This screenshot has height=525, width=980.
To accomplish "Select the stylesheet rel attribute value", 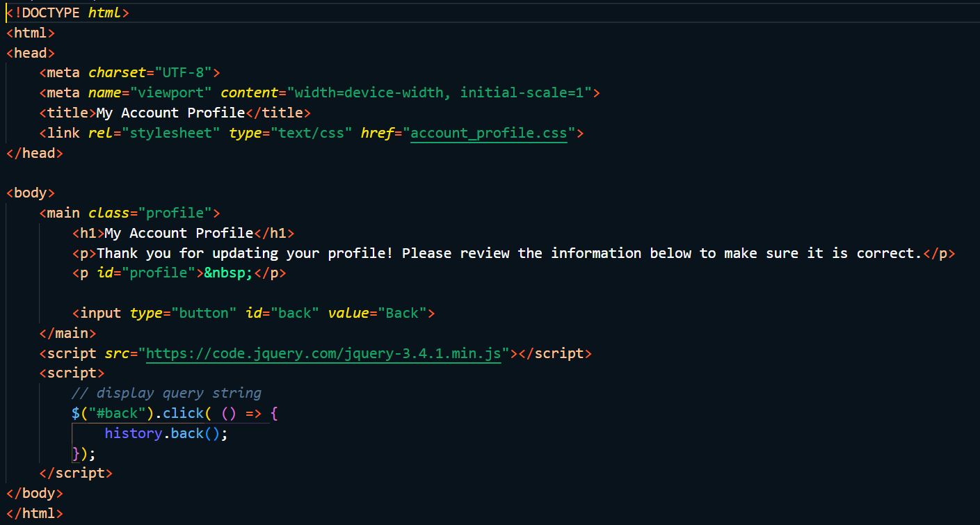I will tap(172, 132).
